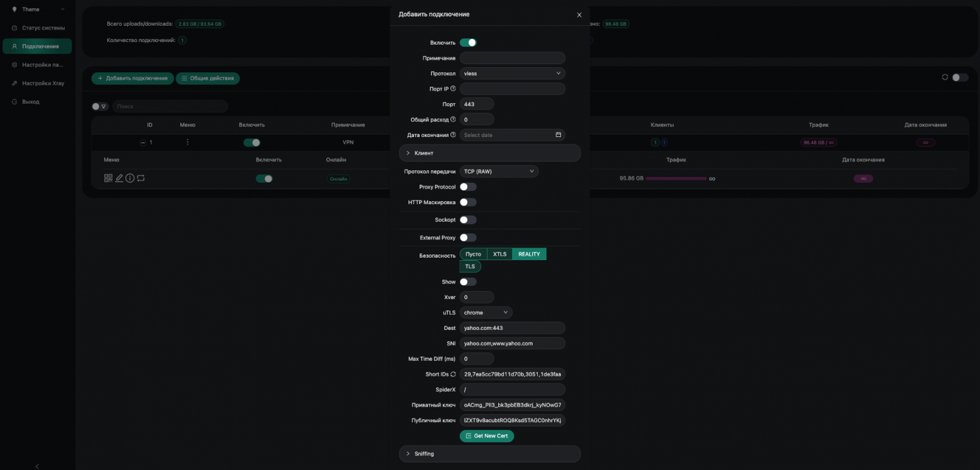Viewport: 980px width, 470px height.
Task: Click the Xver field
Action: tap(477, 297)
